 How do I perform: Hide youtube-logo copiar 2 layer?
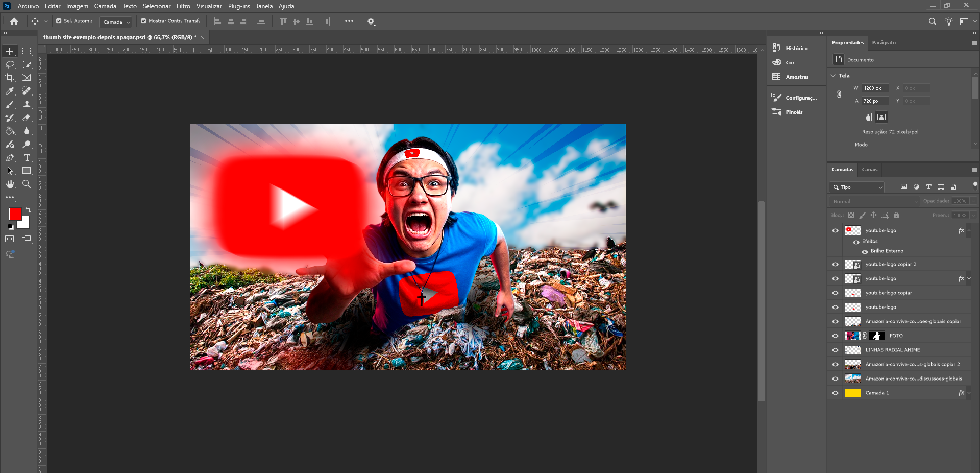pos(835,264)
